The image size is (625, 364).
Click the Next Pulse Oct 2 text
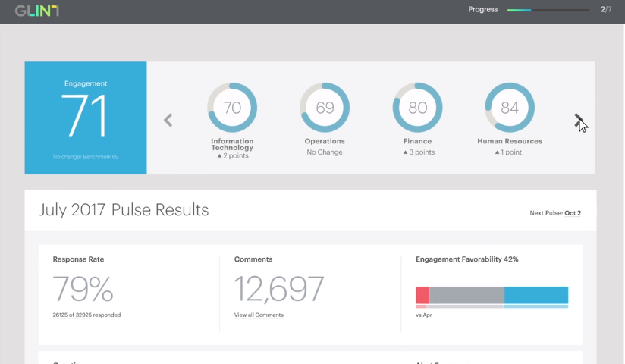point(555,213)
